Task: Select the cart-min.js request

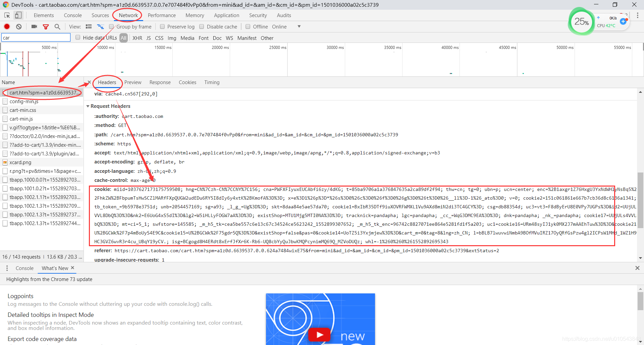Action: (42, 119)
